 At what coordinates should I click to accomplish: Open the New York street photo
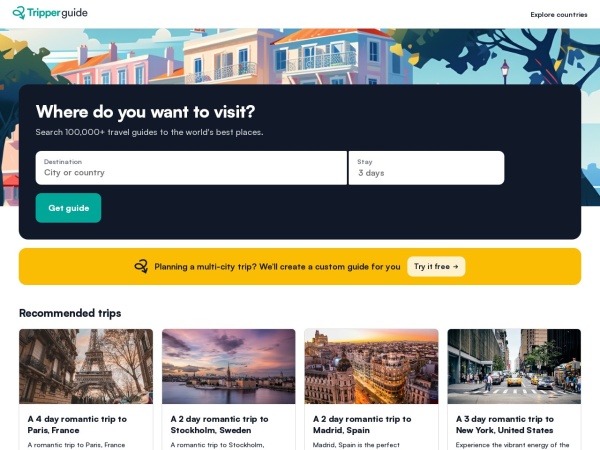point(514,366)
